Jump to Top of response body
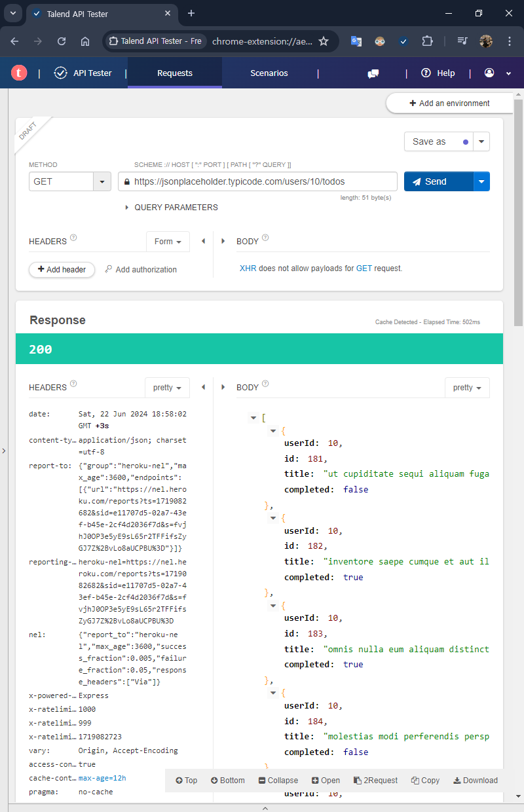 (187, 781)
